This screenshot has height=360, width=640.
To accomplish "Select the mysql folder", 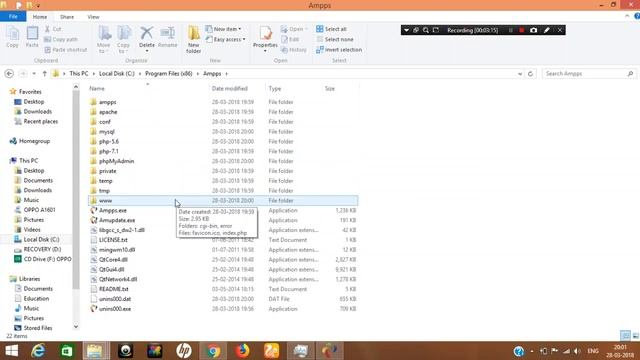I will (107, 131).
